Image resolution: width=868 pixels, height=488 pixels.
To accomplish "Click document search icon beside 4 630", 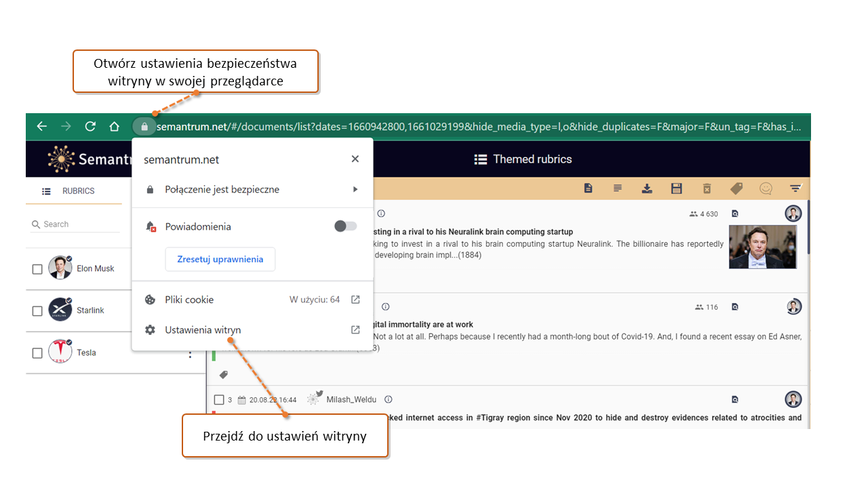I will (x=735, y=213).
